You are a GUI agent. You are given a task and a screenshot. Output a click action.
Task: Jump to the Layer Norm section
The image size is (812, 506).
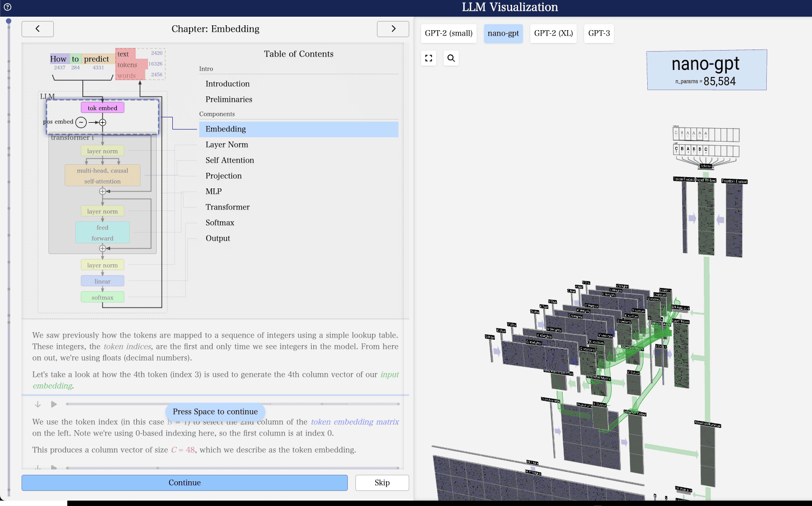(x=227, y=145)
